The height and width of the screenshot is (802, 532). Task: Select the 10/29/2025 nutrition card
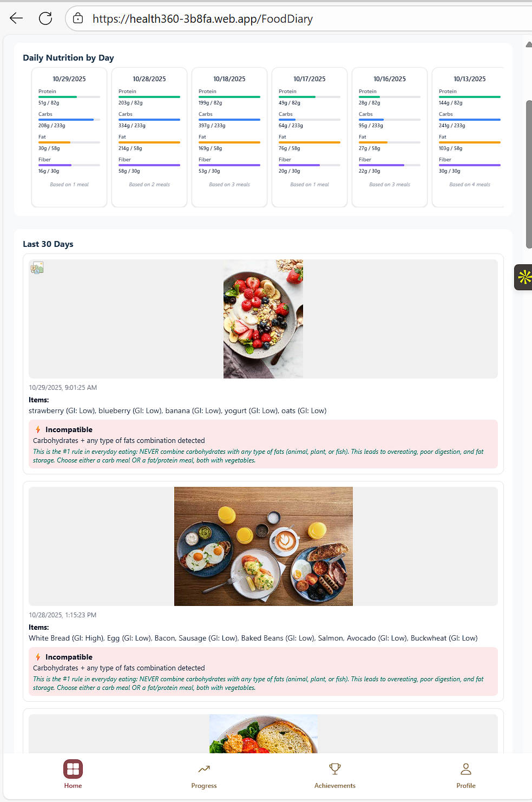click(x=69, y=137)
